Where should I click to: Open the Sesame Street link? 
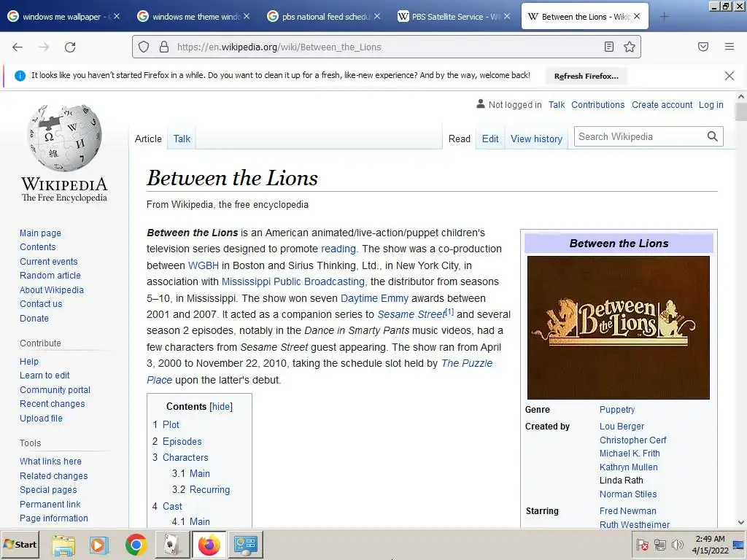[411, 314]
